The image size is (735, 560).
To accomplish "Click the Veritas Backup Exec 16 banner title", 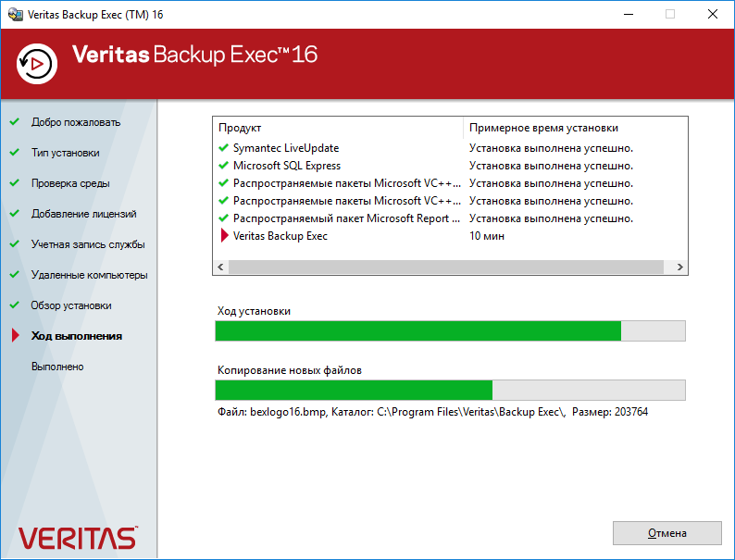I will coord(194,55).
